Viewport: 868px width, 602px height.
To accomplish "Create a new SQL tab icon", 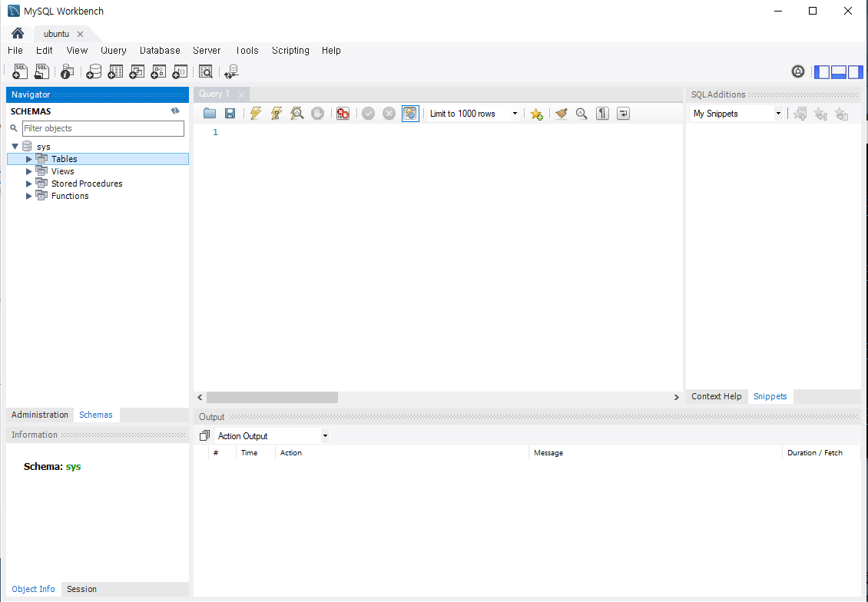I will click(20, 71).
